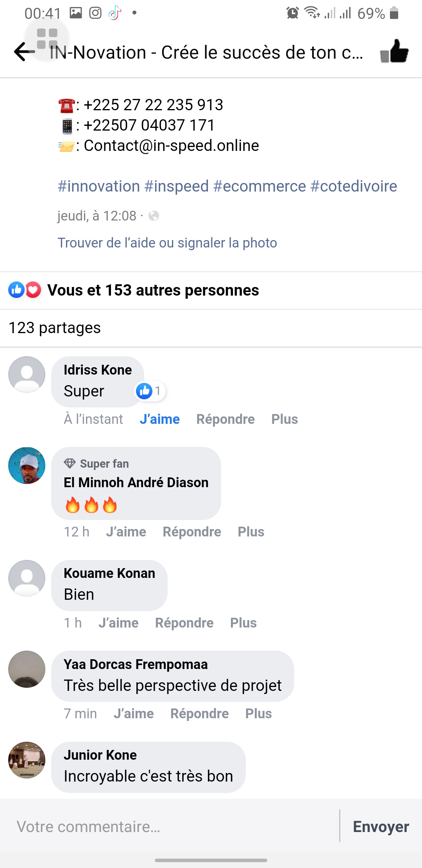Click Trouver de l'aide ou signaler la photo
Image resolution: width=422 pixels, height=868 pixels.
(x=167, y=243)
